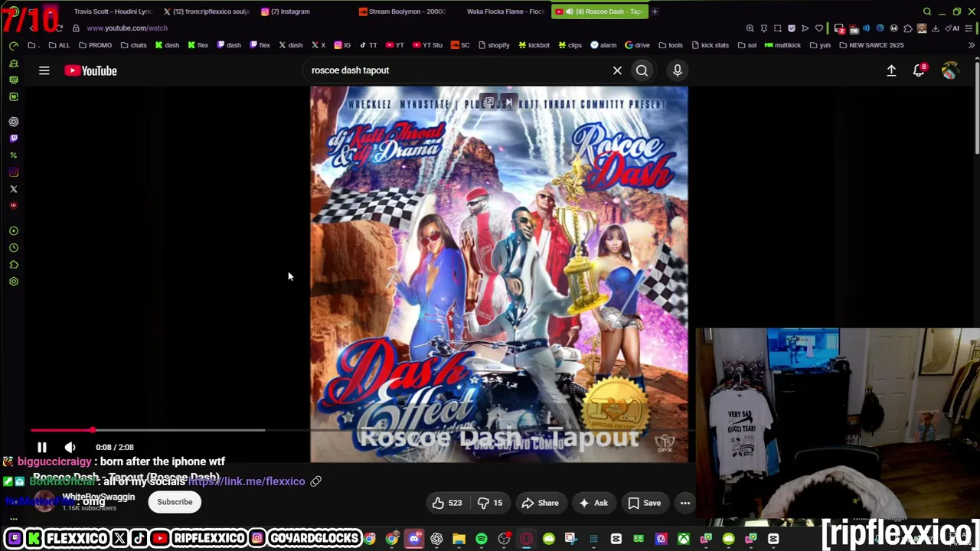Open the kick stats bookmarks folder
This screenshot has height=551, width=980.
click(x=709, y=45)
